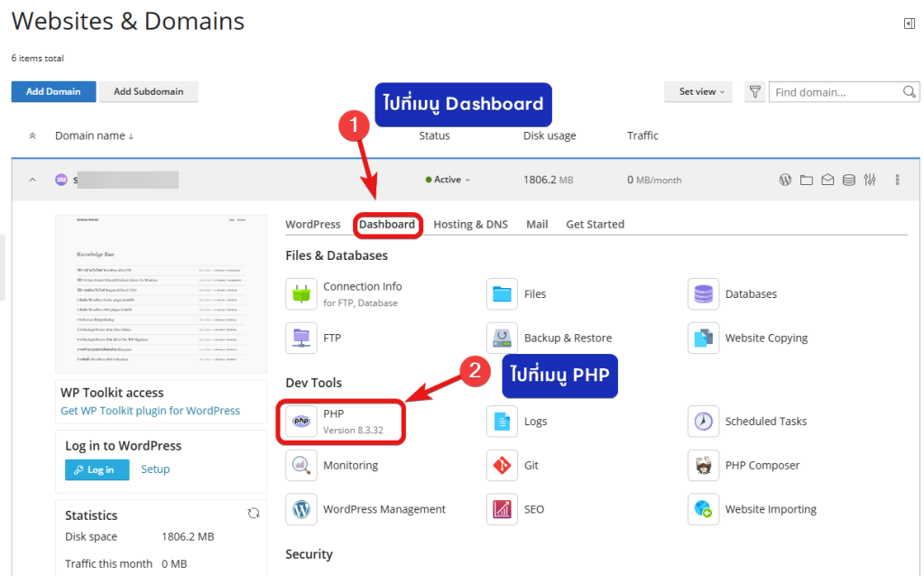Open the Git icon
Screen dimensions: 924x576
pos(502,465)
